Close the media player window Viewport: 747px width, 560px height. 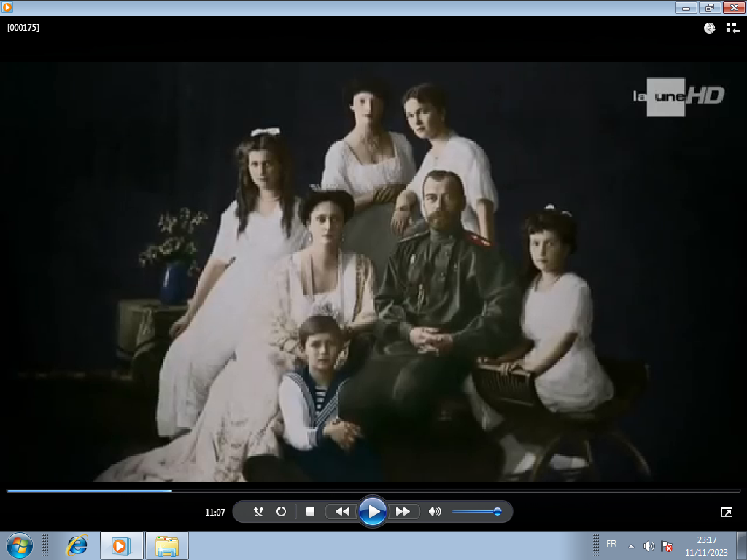(x=734, y=7)
